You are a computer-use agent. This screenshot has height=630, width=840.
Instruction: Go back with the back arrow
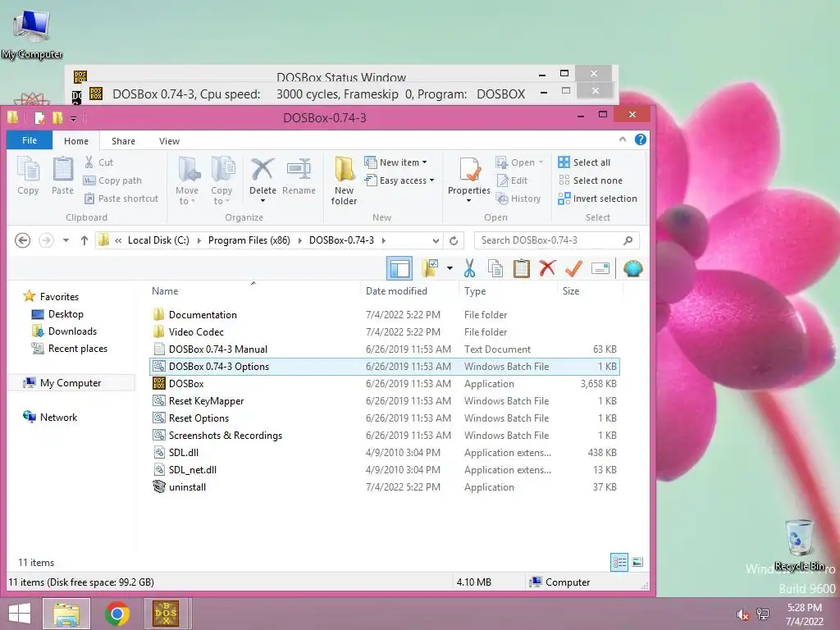pyautogui.click(x=22, y=240)
